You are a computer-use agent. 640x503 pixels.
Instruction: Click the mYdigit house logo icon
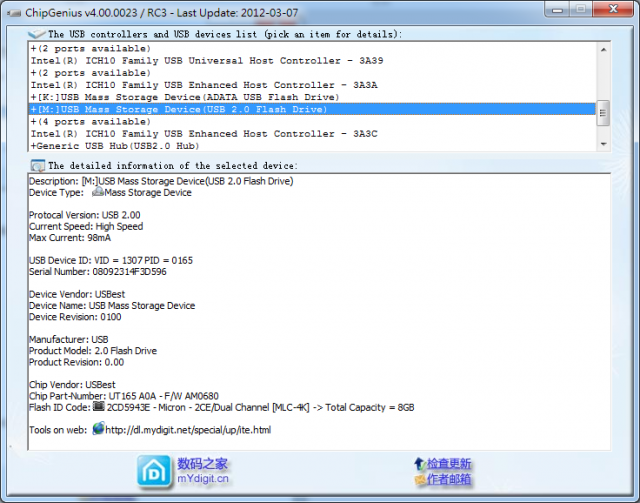click(153, 472)
